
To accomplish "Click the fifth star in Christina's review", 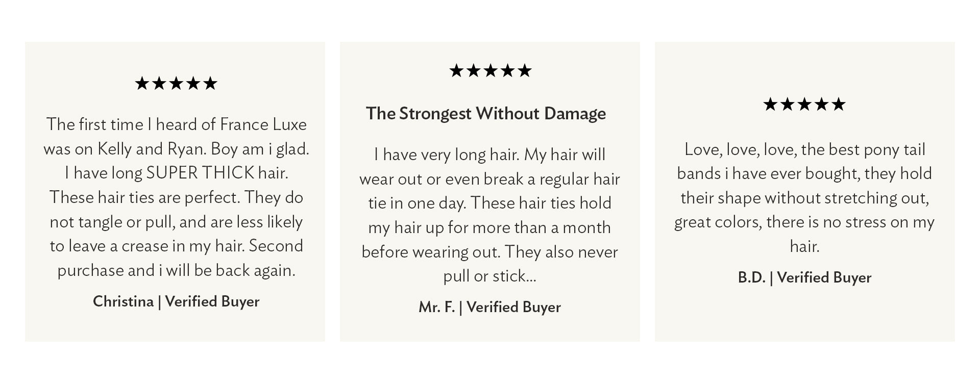I will (210, 84).
